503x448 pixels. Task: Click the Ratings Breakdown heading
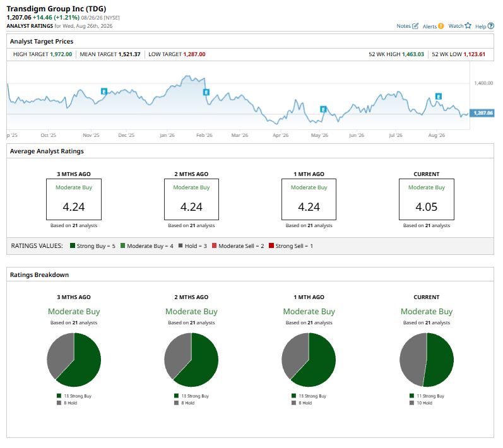pos(40,275)
